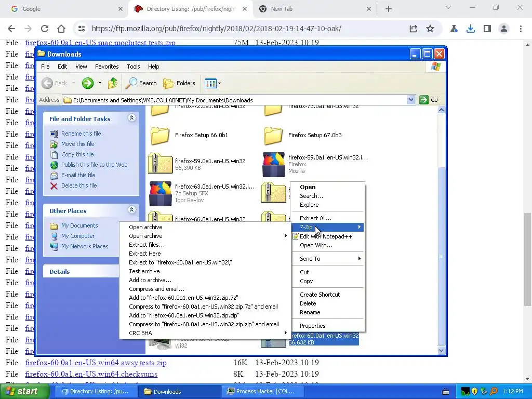
Task: Open the Views dropdown icon
Action: (x=212, y=83)
